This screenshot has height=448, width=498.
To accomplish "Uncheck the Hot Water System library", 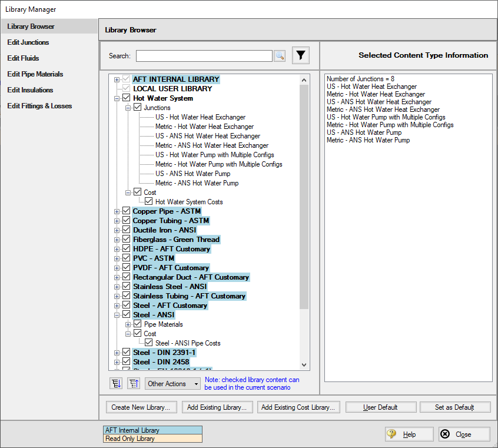I will [127, 98].
